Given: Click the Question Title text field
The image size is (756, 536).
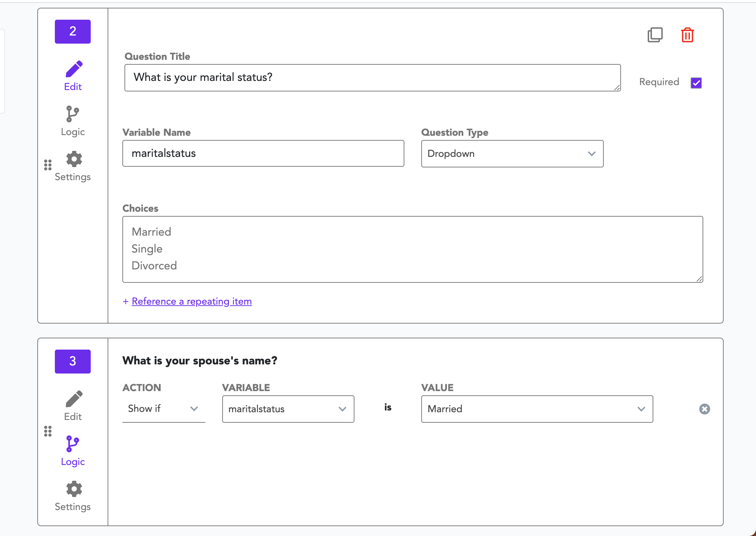Looking at the screenshot, I should [372, 78].
